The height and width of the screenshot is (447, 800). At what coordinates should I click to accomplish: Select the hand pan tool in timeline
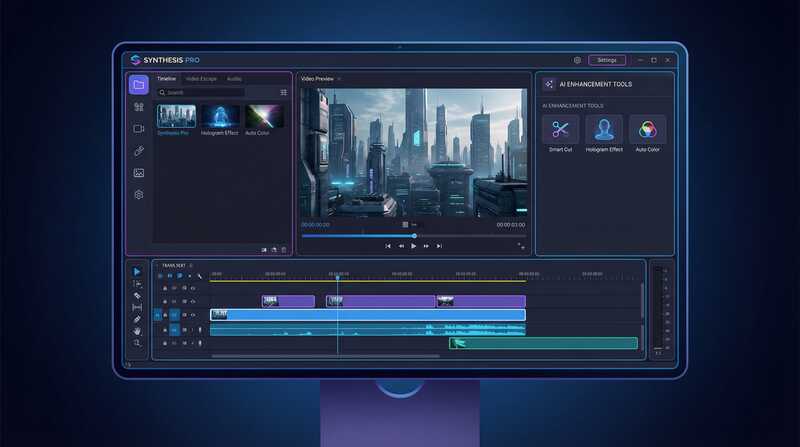click(x=138, y=330)
